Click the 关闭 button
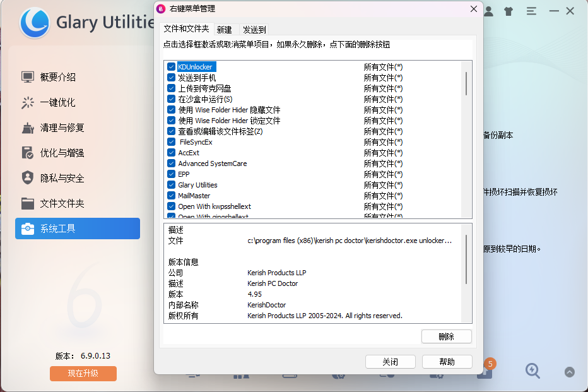The image size is (588, 392). pos(391,362)
